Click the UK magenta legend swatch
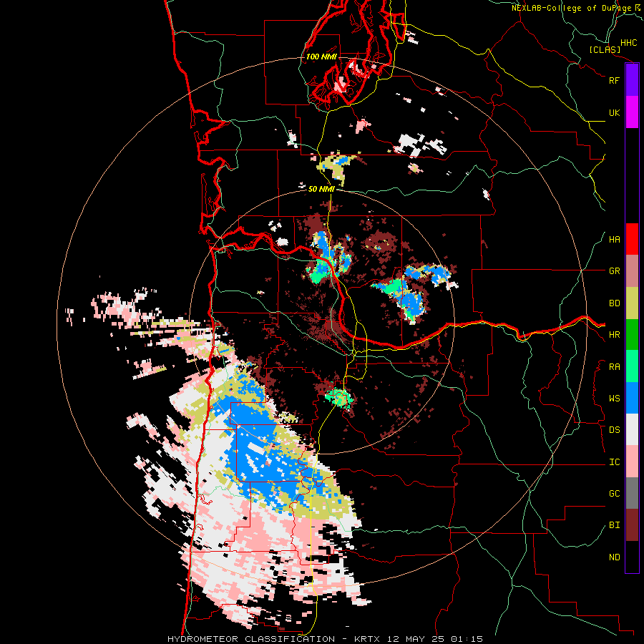644x644 pixels. 632,112
